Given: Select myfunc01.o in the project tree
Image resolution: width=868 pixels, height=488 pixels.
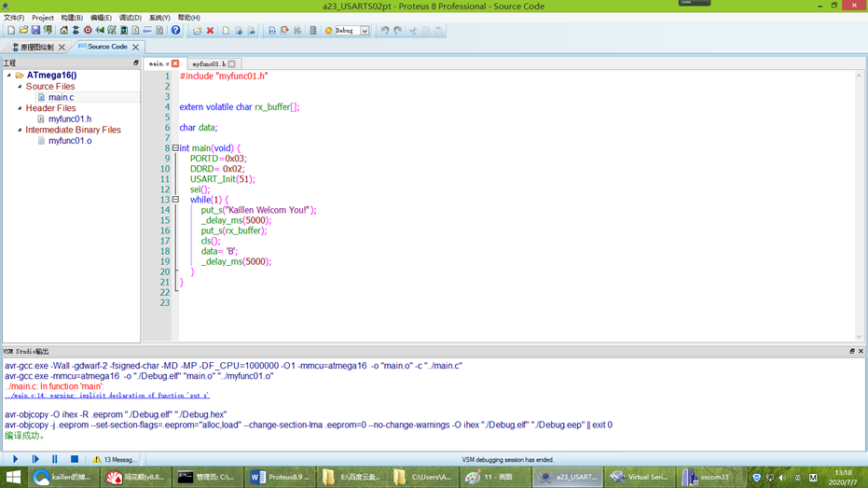Looking at the screenshot, I should click(x=70, y=141).
